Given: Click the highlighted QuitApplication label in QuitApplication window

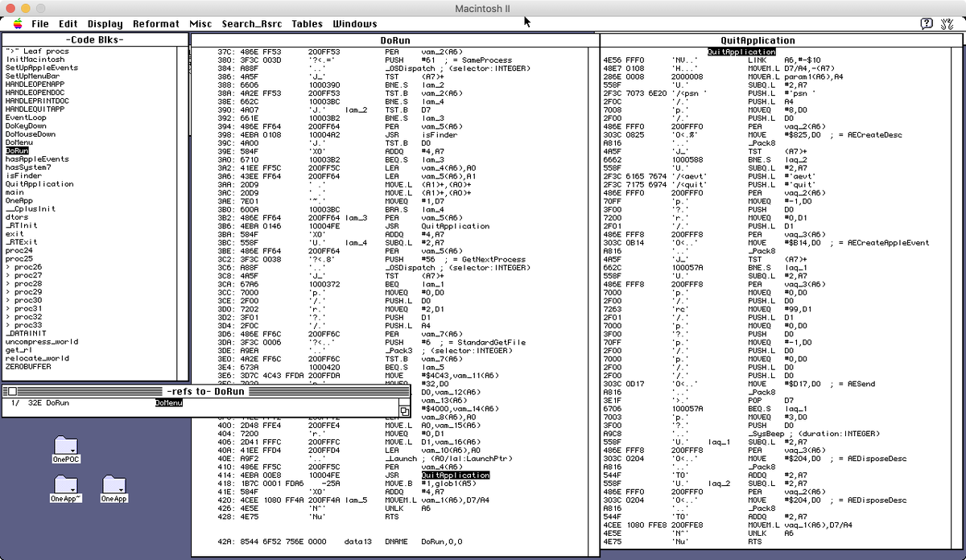Looking at the screenshot, I should tap(741, 51).
